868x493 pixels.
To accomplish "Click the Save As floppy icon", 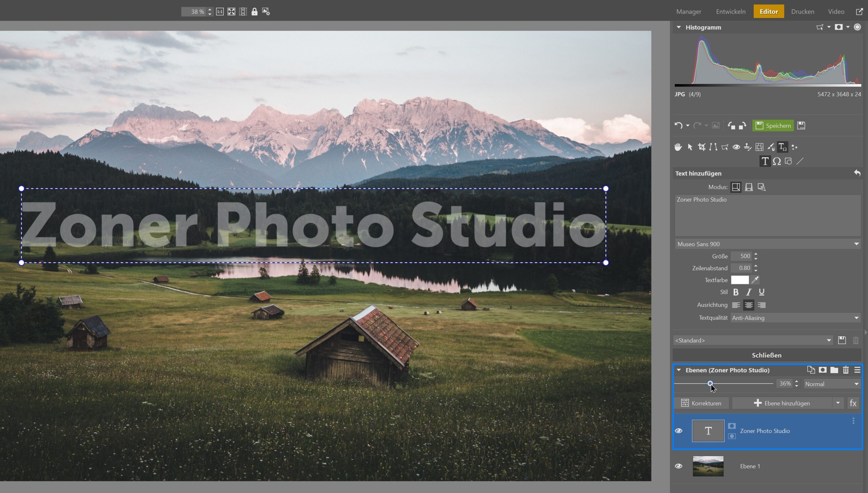I will pyautogui.click(x=801, y=125).
